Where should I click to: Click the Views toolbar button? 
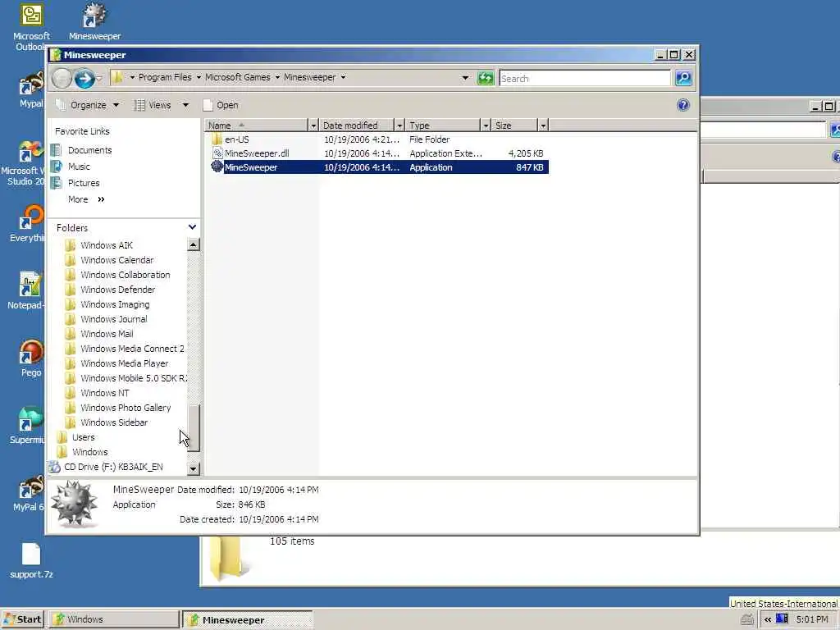[x=153, y=105]
